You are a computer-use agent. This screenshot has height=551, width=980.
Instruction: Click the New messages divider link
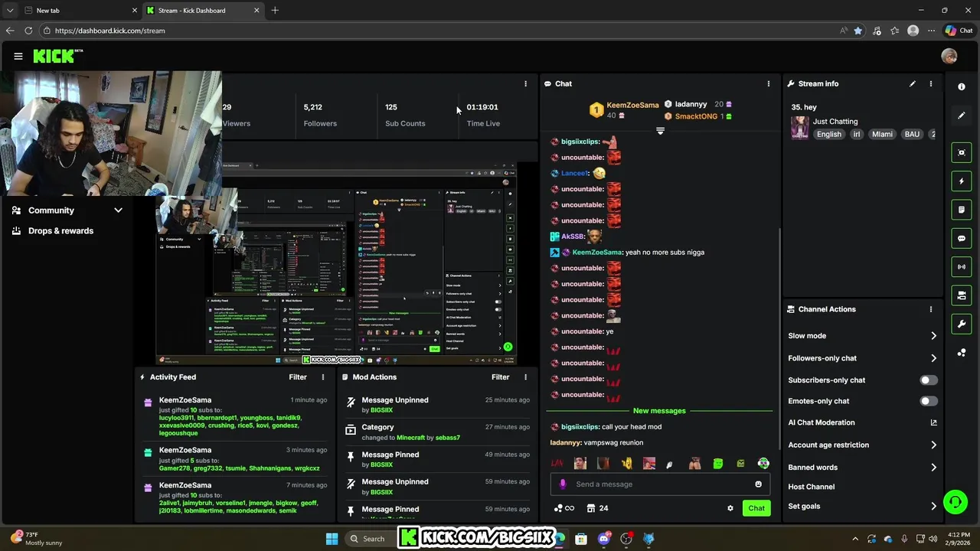click(659, 411)
